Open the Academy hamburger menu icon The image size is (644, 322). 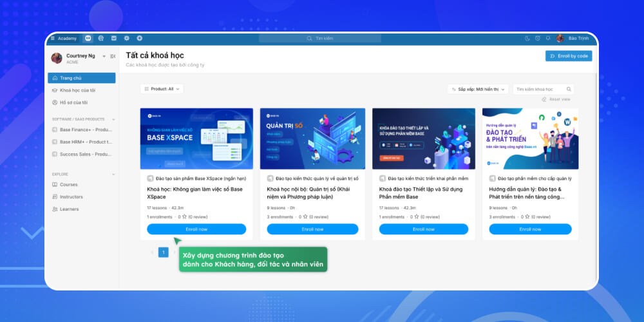click(x=53, y=39)
